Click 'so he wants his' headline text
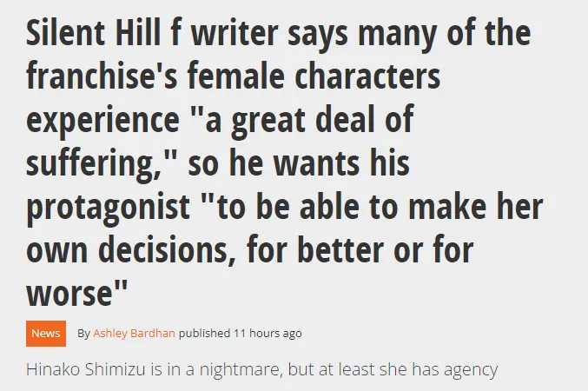The image size is (588, 391). [299, 162]
